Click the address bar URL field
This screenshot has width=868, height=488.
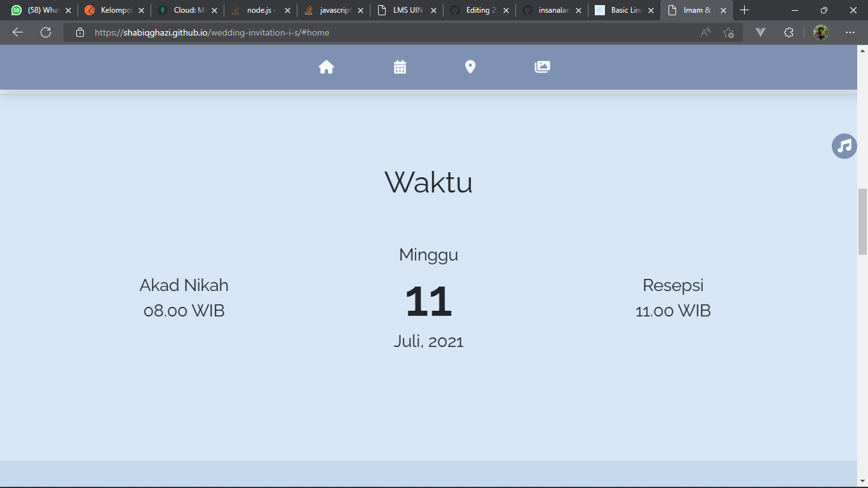coord(254,32)
